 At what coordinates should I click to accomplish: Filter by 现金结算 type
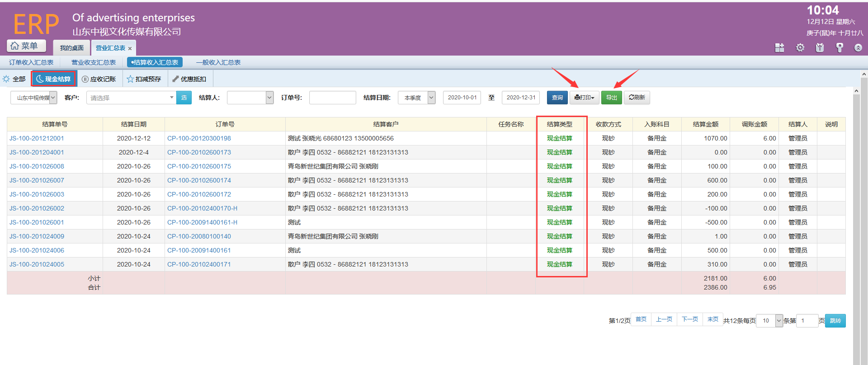point(53,79)
